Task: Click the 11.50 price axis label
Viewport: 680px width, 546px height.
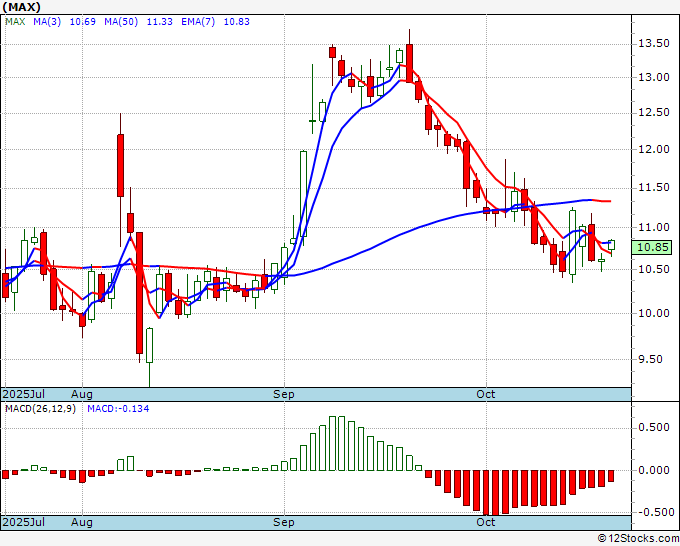Action: (x=654, y=188)
